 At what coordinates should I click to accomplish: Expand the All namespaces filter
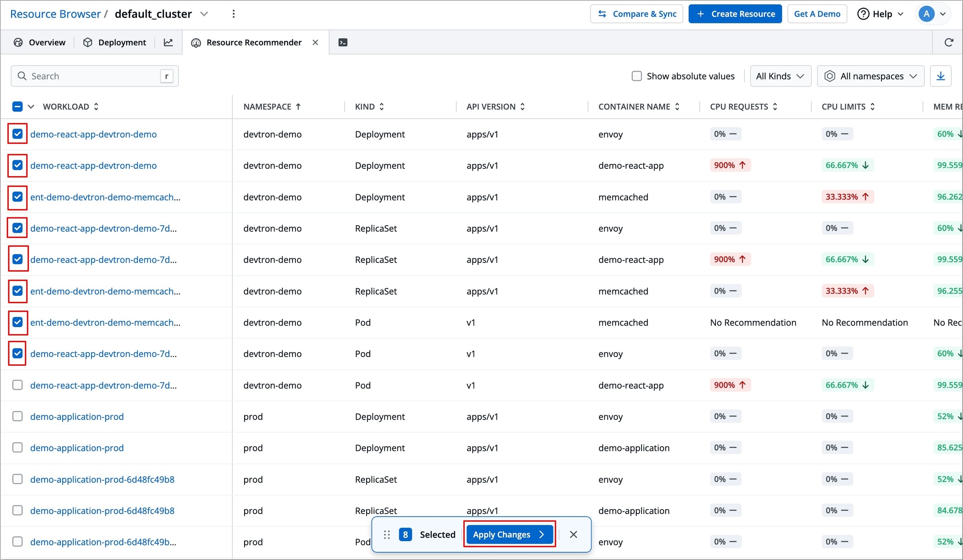870,76
